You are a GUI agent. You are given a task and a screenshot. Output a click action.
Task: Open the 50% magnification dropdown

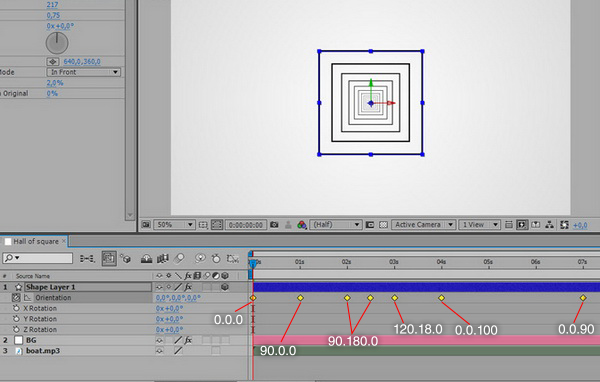coord(174,225)
